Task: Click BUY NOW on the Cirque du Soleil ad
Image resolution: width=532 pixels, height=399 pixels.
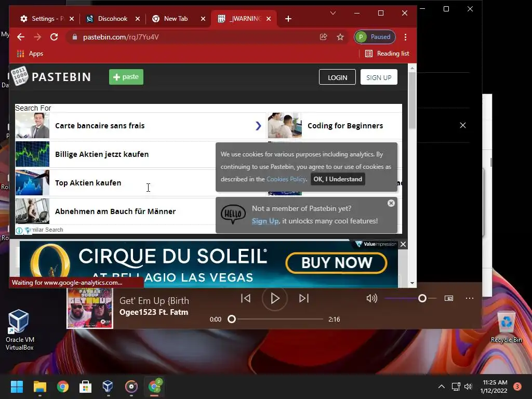Action: tap(336, 262)
